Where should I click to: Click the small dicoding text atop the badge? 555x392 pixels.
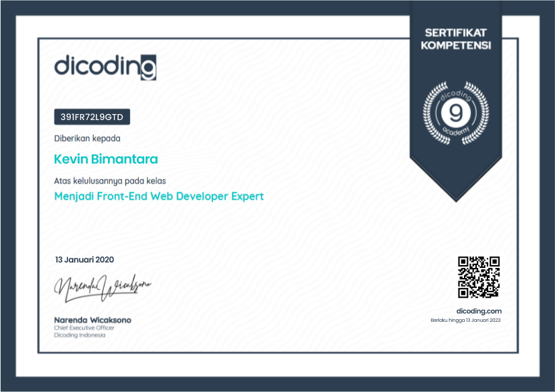(x=456, y=94)
